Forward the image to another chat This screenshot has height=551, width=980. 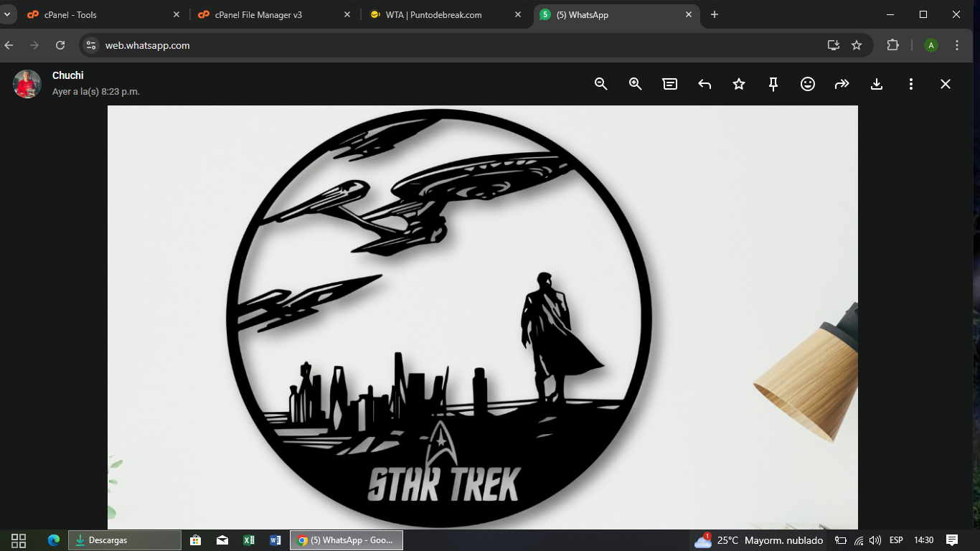pyautogui.click(x=842, y=84)
